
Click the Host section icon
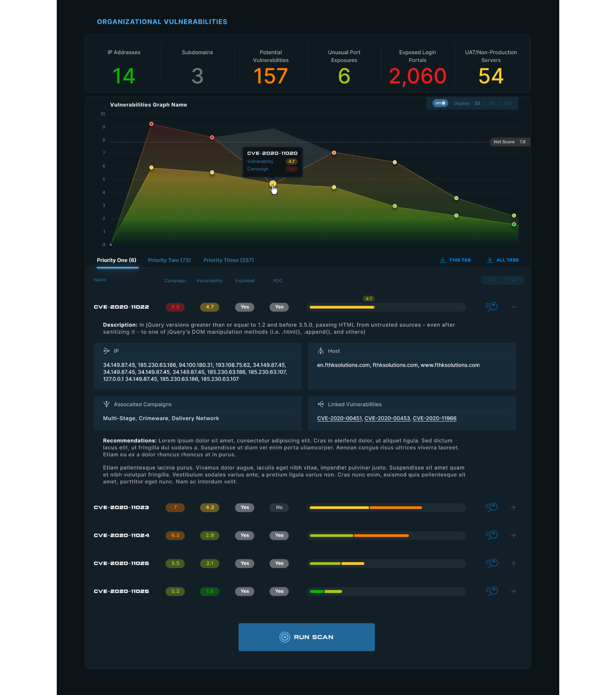point(321,351)
